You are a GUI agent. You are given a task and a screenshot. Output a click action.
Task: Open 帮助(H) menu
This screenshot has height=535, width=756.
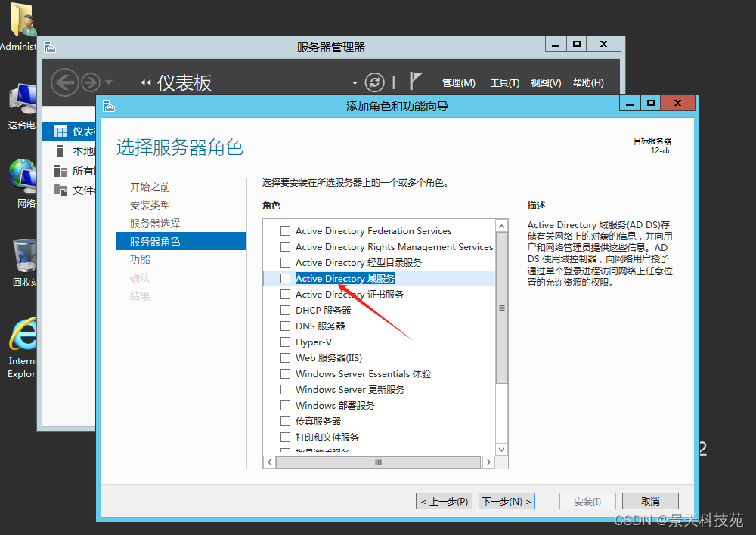(x=587, y=83)
